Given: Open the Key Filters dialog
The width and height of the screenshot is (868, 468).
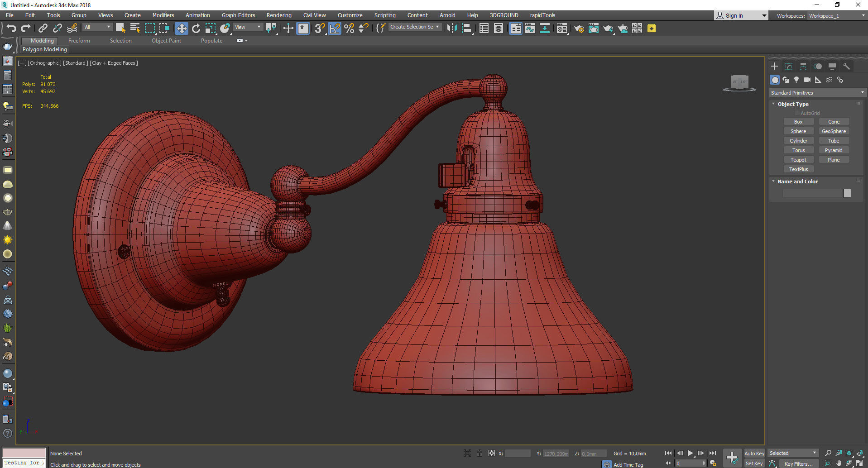Looking at the screenshot, I should (798, 463).
